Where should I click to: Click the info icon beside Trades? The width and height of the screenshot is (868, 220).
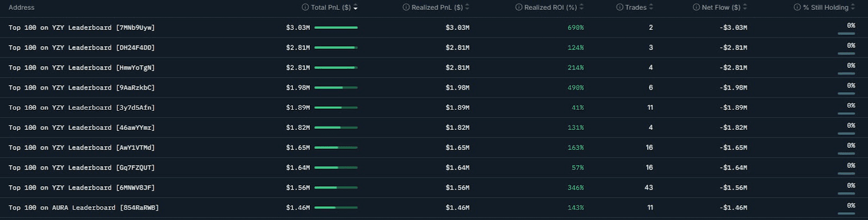pos(620,8)
